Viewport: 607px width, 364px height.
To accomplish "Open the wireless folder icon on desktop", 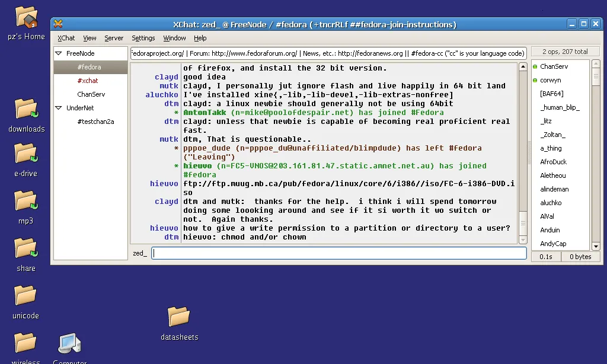I will pyautogui.click(x=25, y=343).
